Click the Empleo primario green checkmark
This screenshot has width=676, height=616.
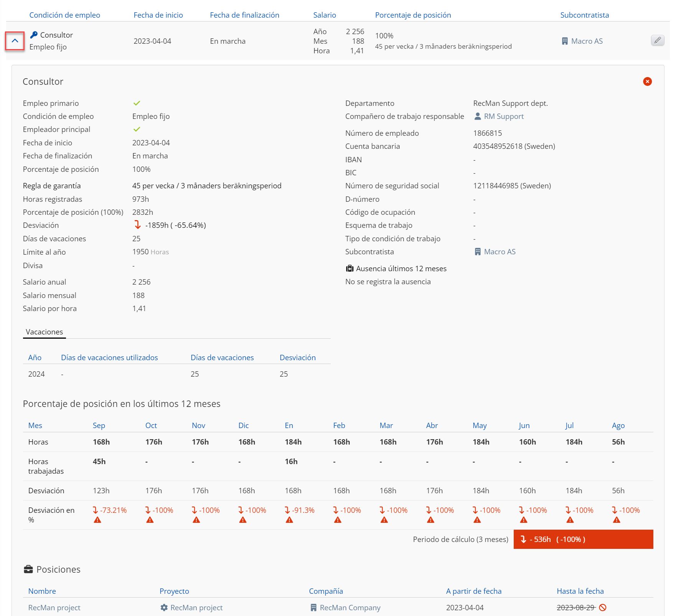pos(137,103)
